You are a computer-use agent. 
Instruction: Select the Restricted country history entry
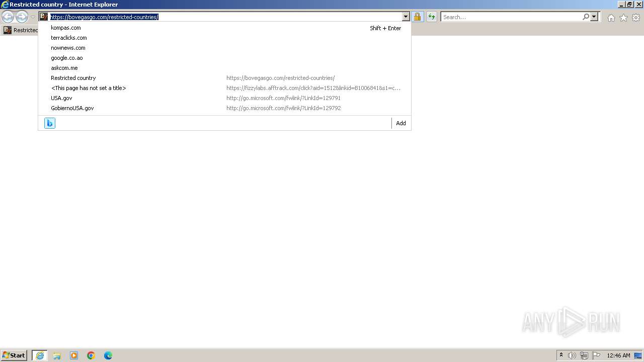tap(224, 78)
